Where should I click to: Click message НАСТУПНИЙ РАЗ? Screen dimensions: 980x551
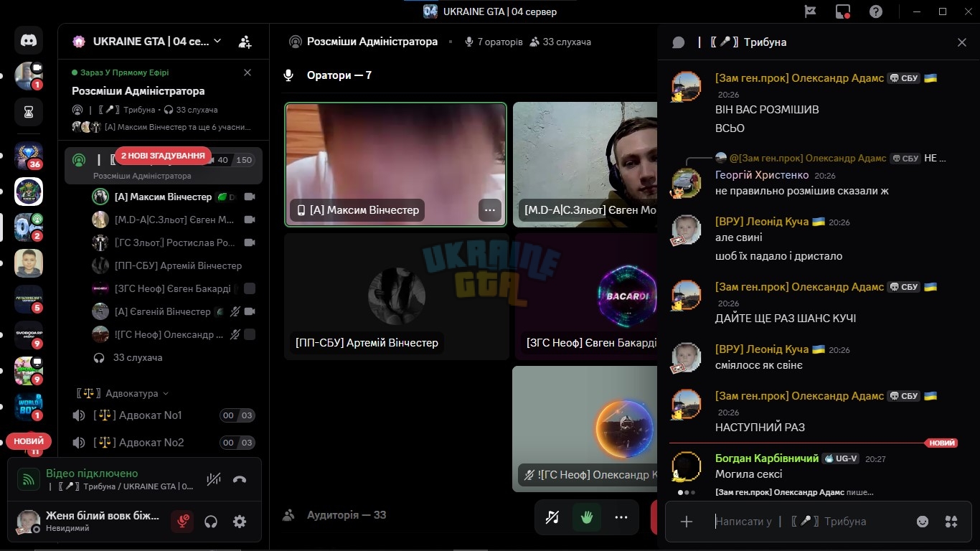click(760, 428)
